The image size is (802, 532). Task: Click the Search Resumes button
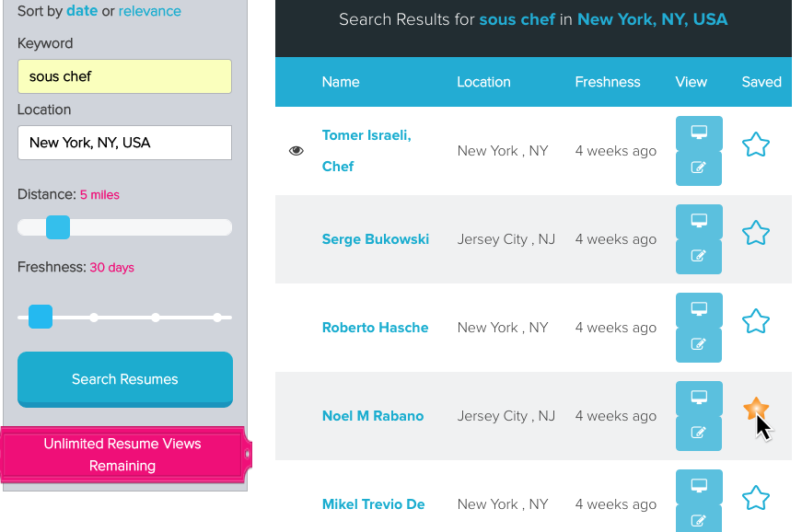[x=125, y=379]
